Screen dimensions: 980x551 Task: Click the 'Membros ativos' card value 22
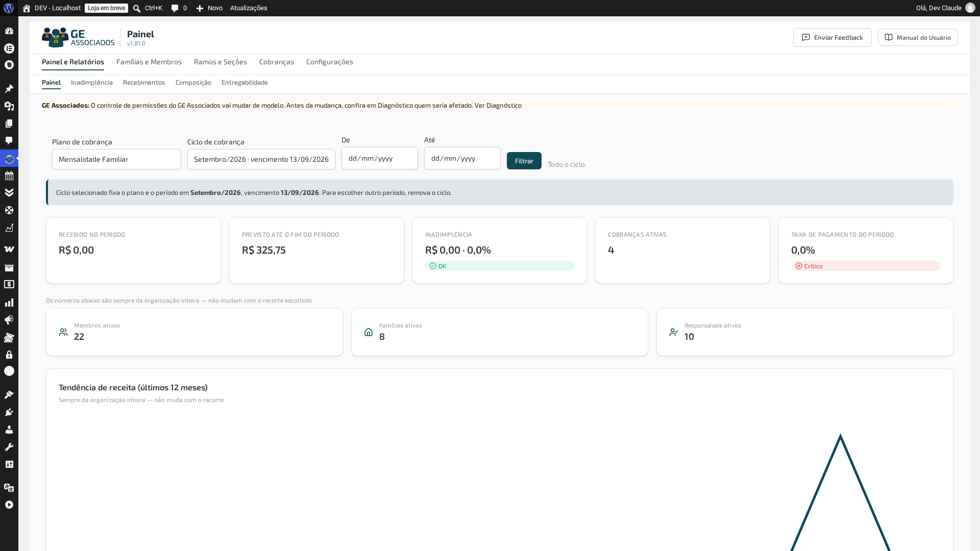(x=79, y=336)
